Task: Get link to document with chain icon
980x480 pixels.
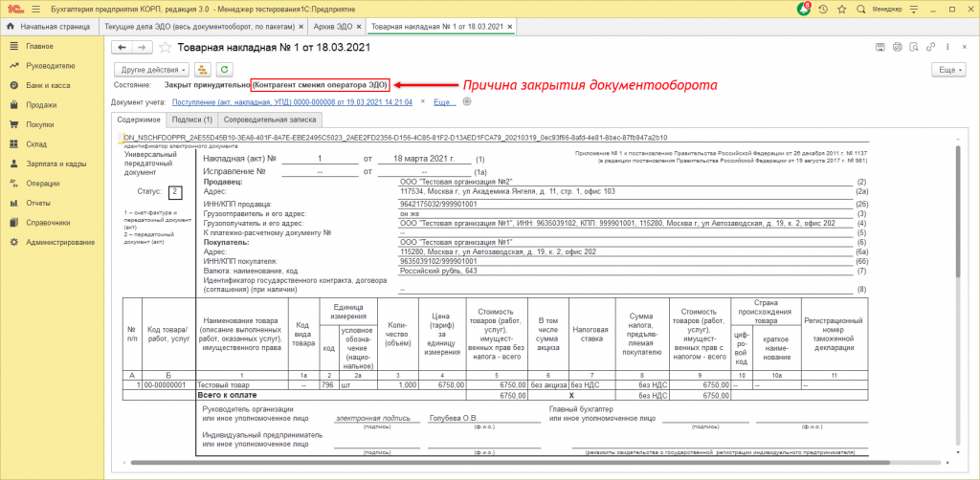Action: pyautogui.click(x=930, y=46)
